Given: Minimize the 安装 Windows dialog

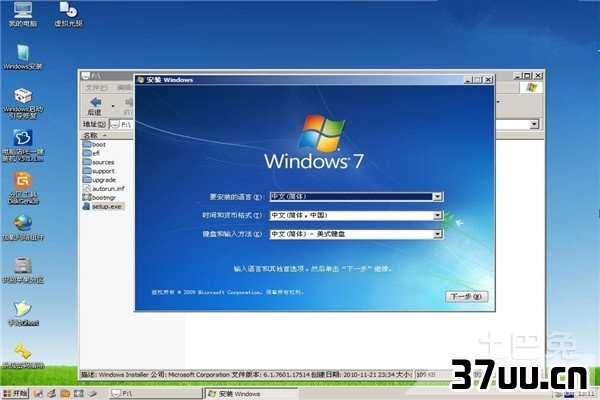Looking at the screenshot, I should tap(468, 80).
